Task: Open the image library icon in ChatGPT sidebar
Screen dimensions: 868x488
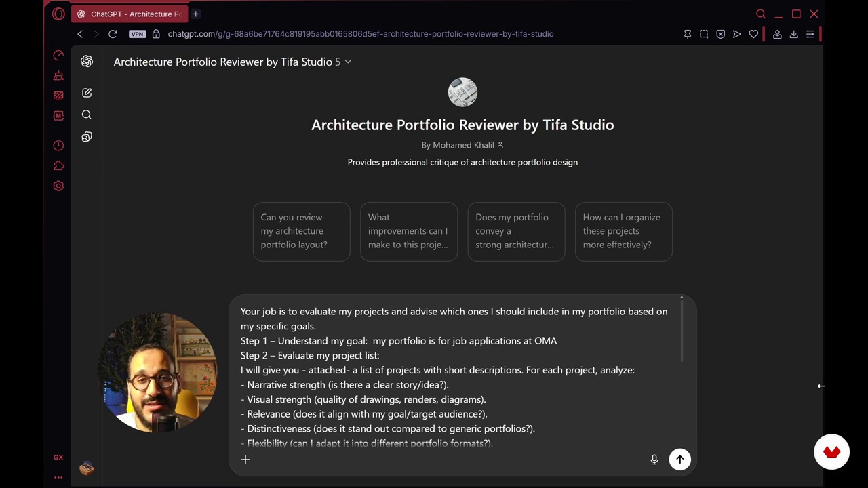Action: coord(87,137)
